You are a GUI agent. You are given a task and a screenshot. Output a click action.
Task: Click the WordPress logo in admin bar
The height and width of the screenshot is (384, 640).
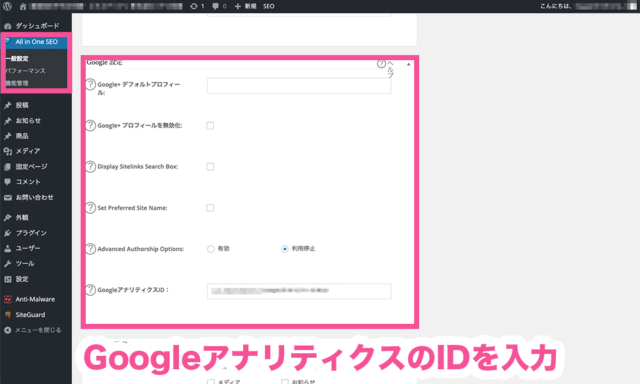[x=7, y=6]
